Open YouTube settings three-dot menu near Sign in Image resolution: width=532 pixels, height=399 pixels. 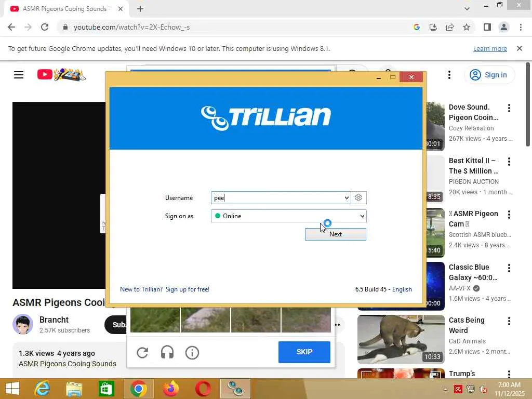point(449,75)
